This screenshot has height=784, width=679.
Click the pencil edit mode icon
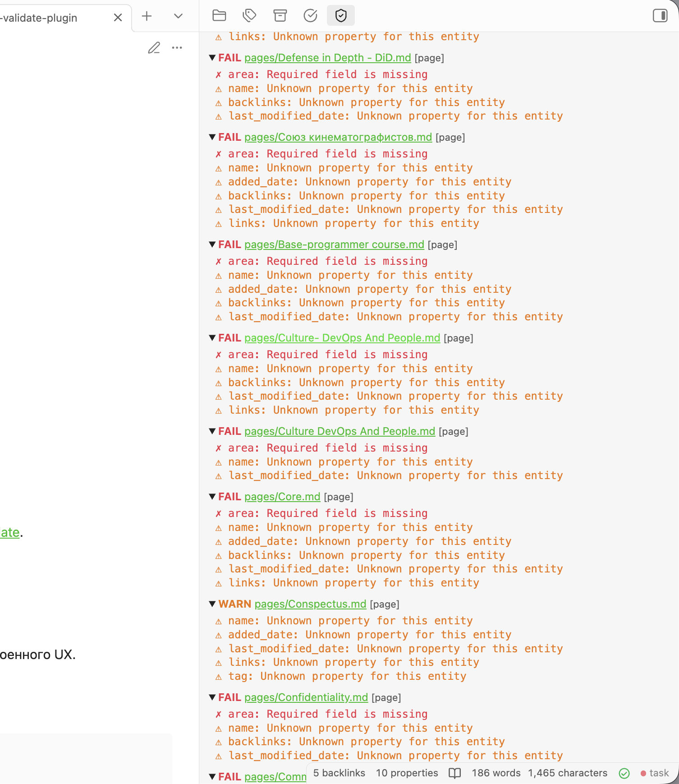pos(154,48)
